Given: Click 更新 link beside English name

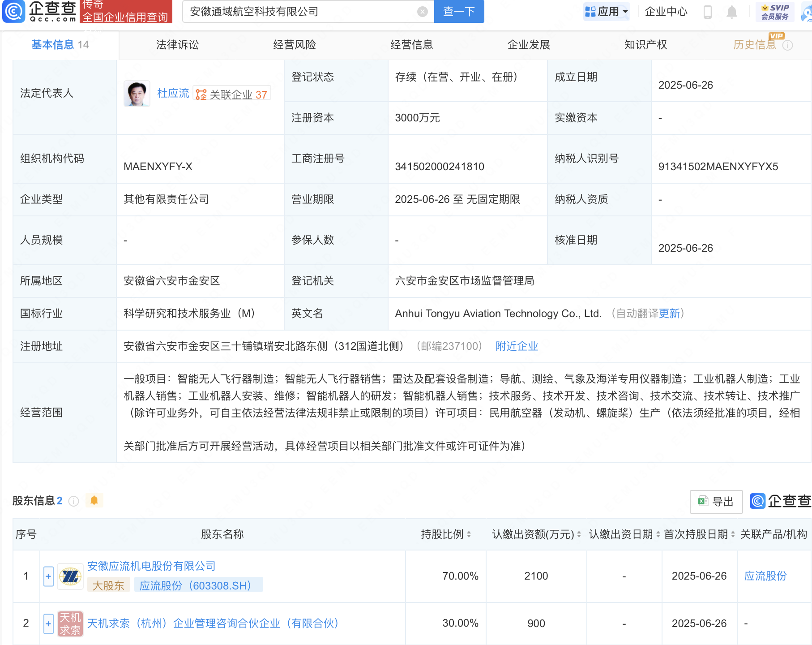Looking at the screenshot, I should click(x=669, y=314).
